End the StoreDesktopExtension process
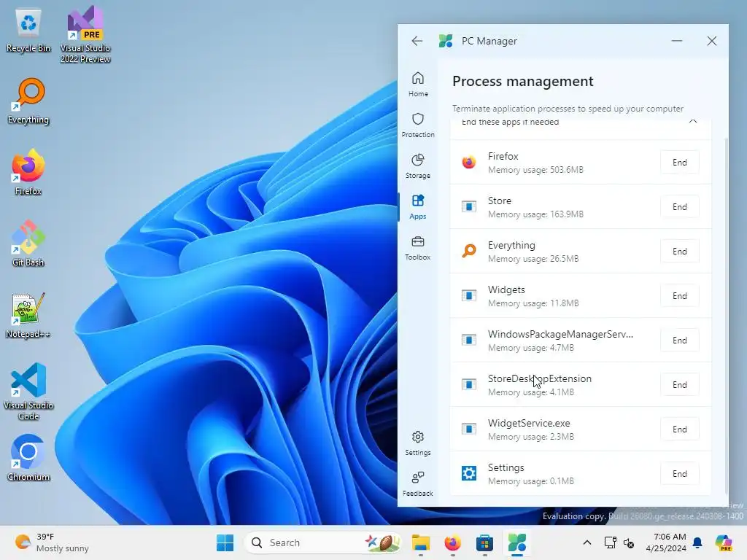 (x=679, y=385)
